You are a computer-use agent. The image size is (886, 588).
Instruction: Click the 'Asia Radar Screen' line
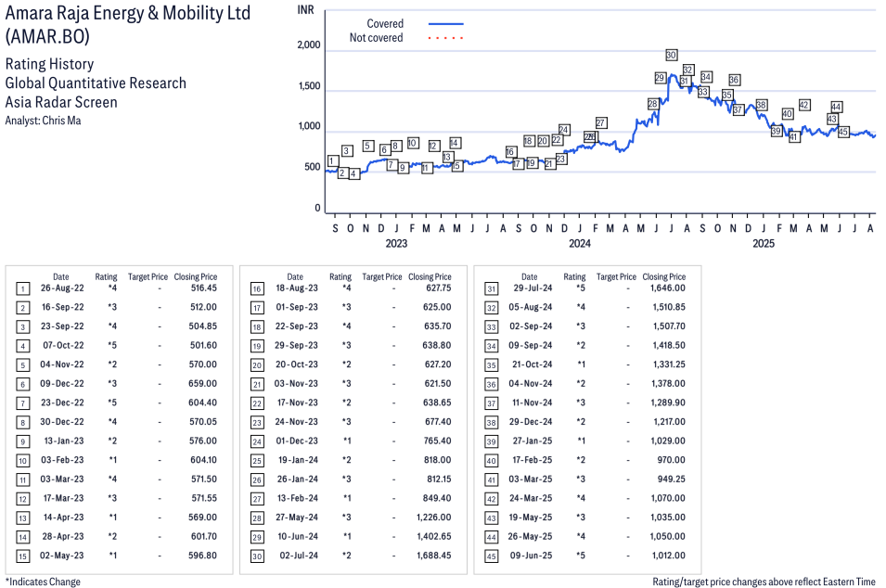pos(61,102)
